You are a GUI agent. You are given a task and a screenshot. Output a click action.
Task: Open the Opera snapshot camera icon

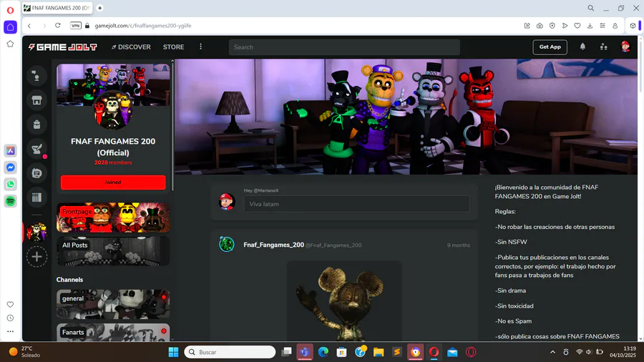click(540, 26)
